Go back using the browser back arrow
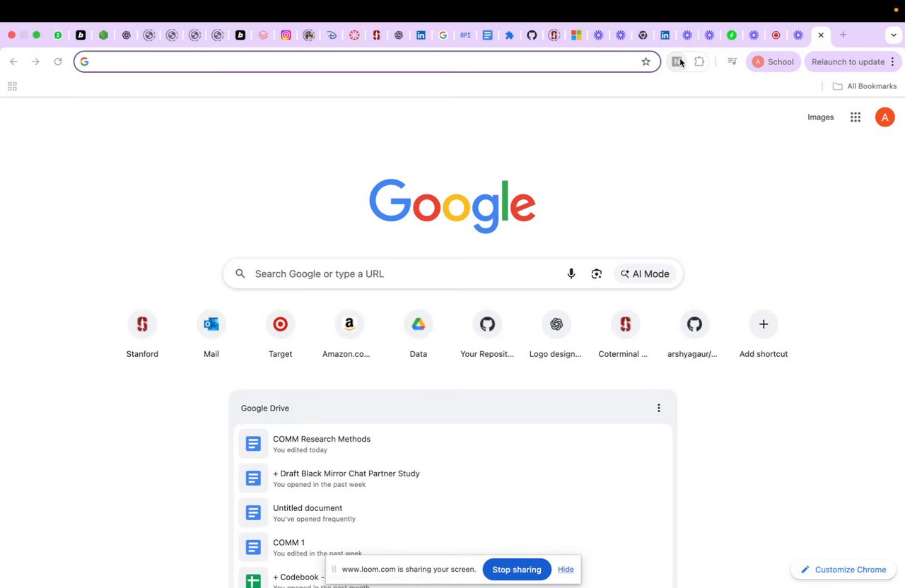 point(13,61)
